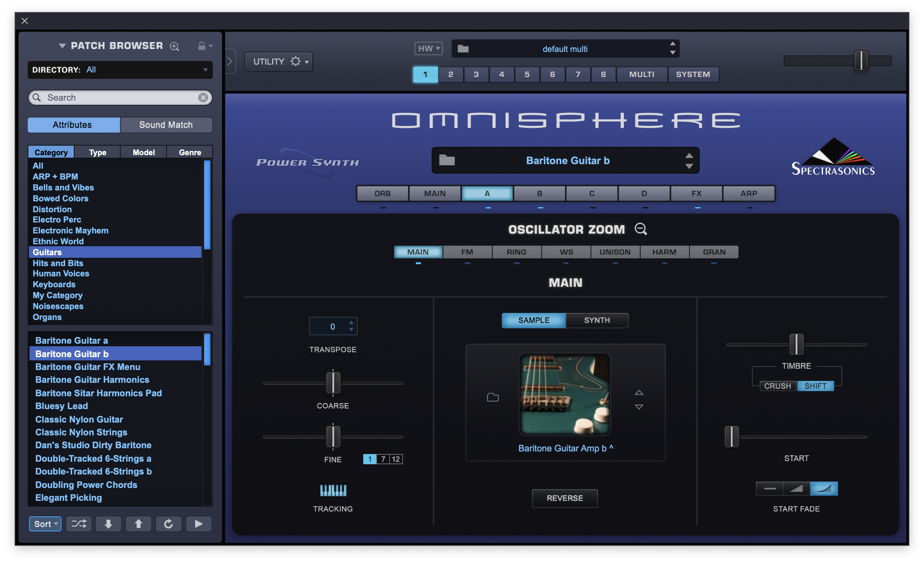Click in the Search input field
Viewport: 924px width, 563px height.
(120, 97)
